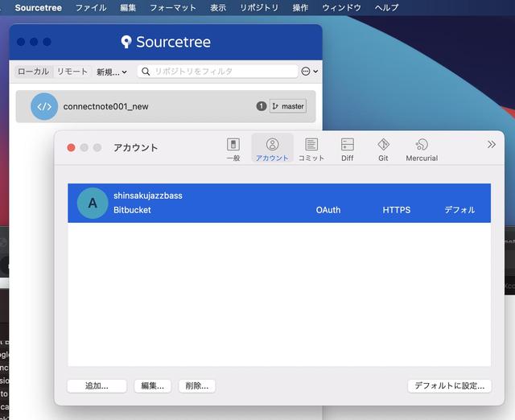Viewport: 515px width, 420px height.
Task: Open the 表示 menu
Action: 218,7
